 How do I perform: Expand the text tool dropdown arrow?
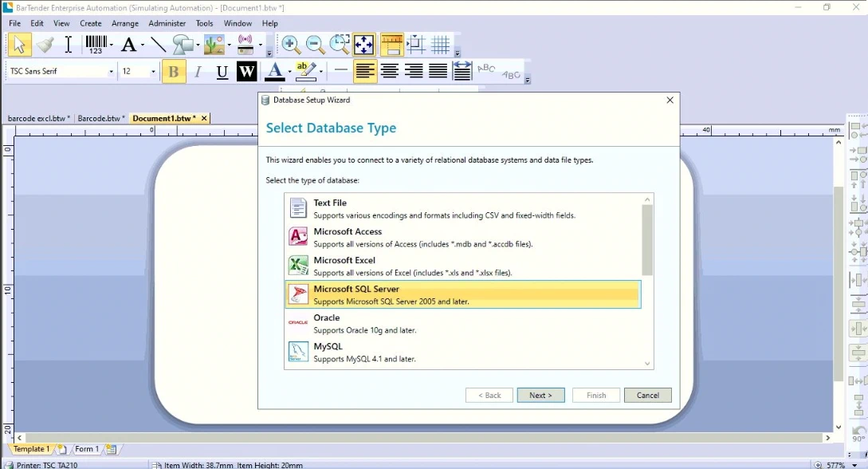[142, 45]
